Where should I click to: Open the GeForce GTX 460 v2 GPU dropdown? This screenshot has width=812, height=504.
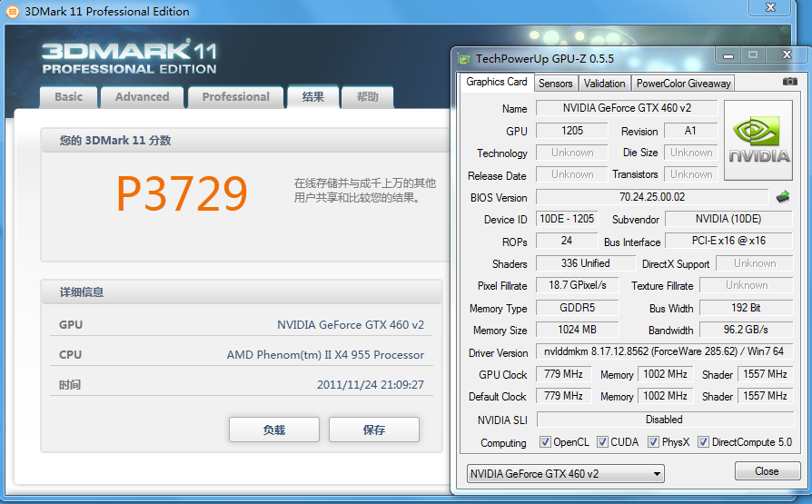pyautogui.click(x=565, y=474)
